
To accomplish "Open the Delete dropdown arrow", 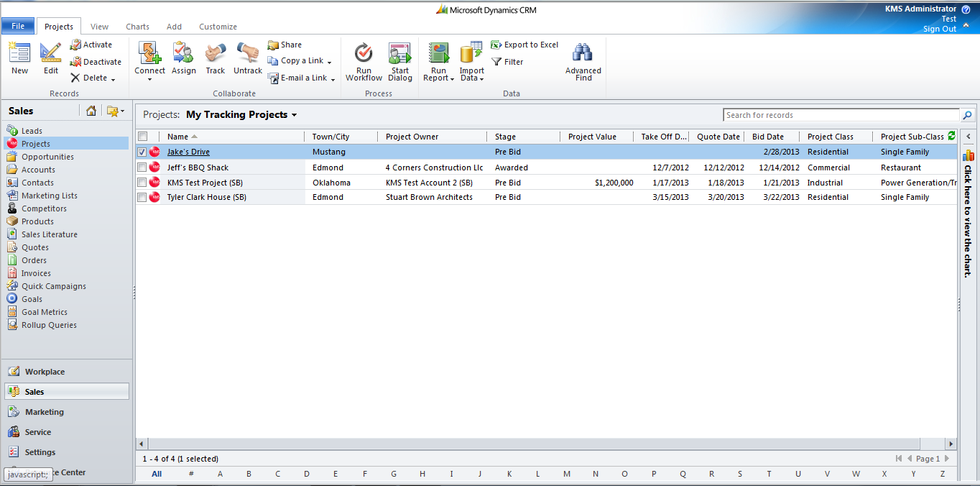I will 114,79.
